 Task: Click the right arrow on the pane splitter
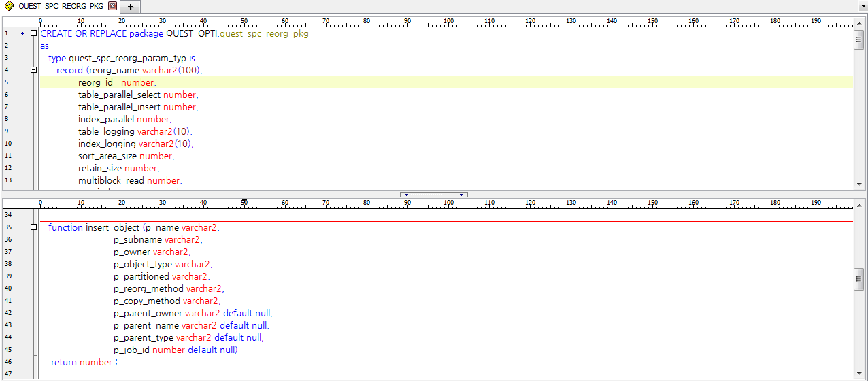[x=462, y=195]
